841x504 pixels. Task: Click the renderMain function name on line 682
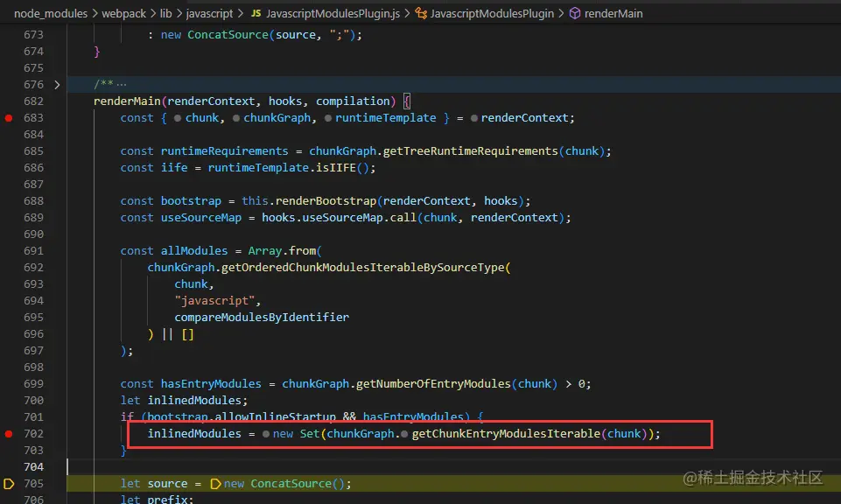pos(127,101)
